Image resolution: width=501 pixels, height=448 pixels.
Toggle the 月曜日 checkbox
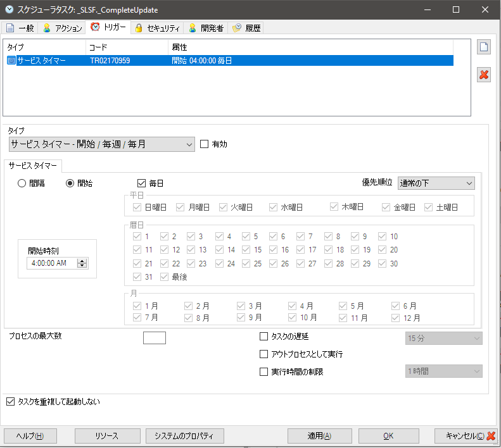pyautogui.click(x=181, y=208)
